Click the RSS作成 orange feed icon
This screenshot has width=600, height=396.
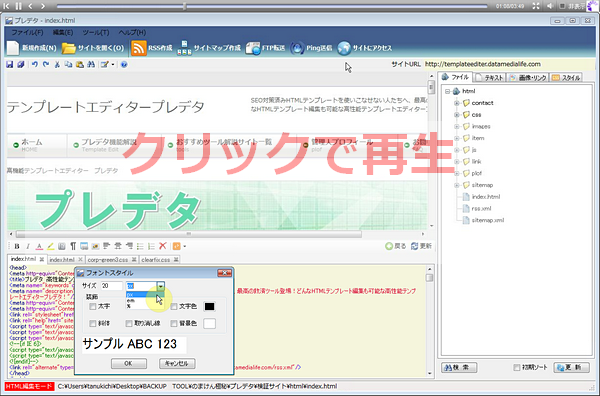139,48
